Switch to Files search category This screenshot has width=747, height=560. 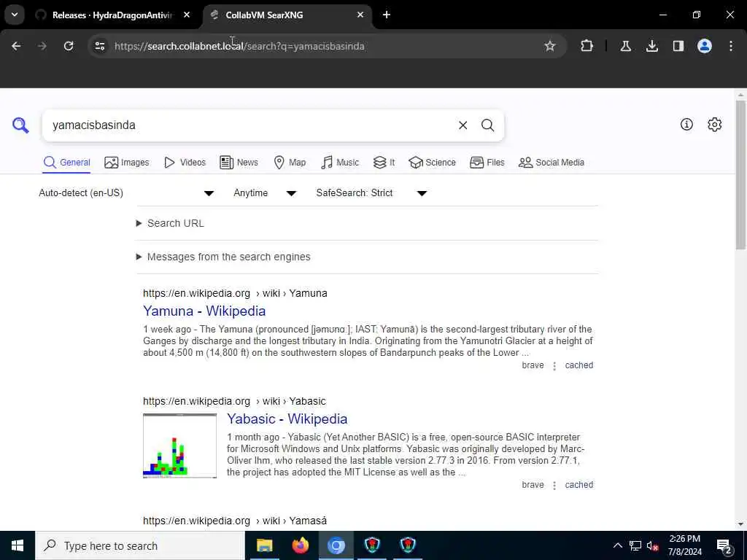[x=487, y=163]
